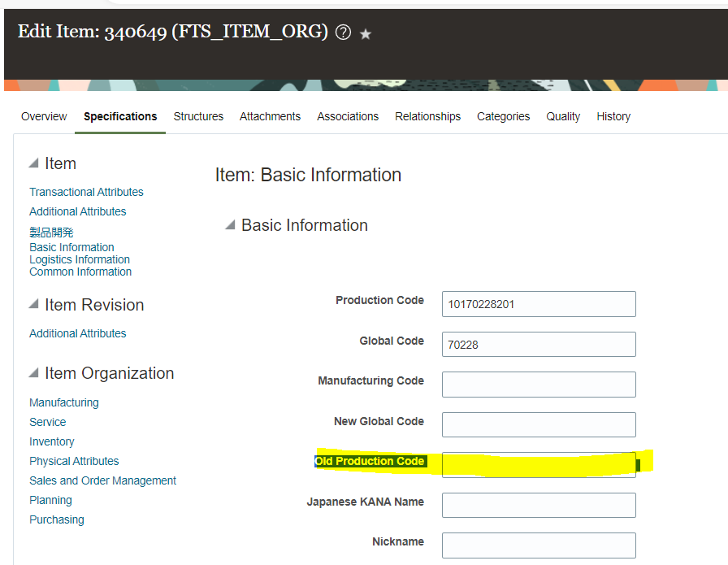Click the Production Code input field
728x565 pixels.
[x=538, y=303]
